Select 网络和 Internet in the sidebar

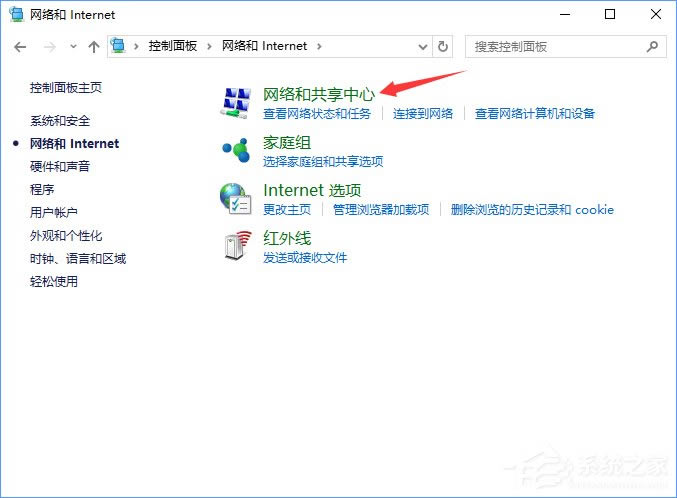[74, 143]
